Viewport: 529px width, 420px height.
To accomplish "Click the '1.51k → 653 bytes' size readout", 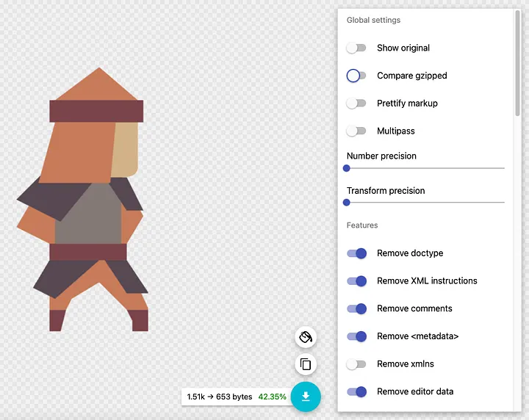I will [x=220, y=397].
